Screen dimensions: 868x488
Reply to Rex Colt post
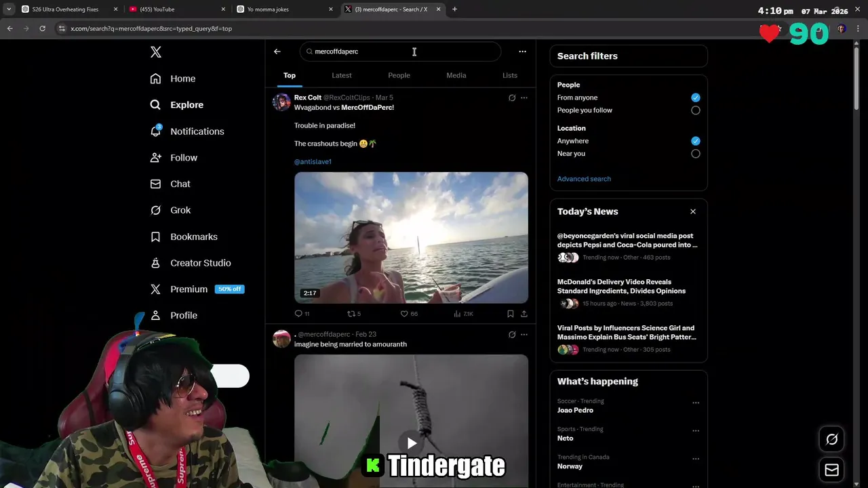coord(302,314)
